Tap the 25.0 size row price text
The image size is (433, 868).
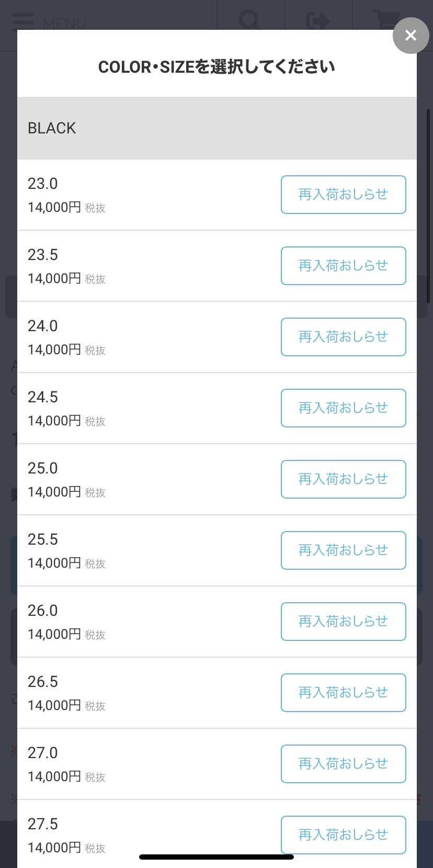(x=54, y=492)
